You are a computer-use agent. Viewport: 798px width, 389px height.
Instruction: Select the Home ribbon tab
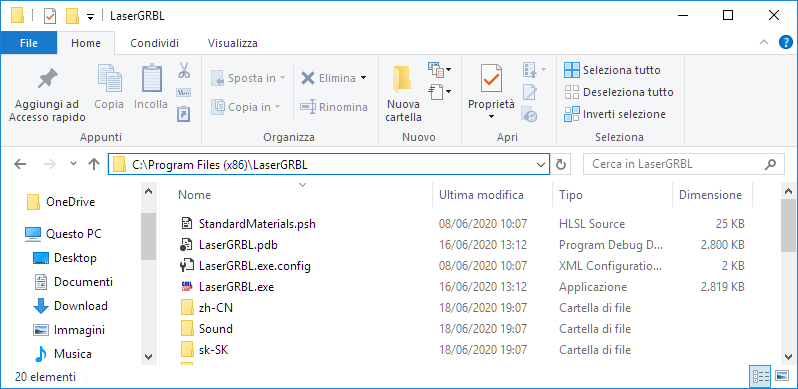click(x=86, y=43)
